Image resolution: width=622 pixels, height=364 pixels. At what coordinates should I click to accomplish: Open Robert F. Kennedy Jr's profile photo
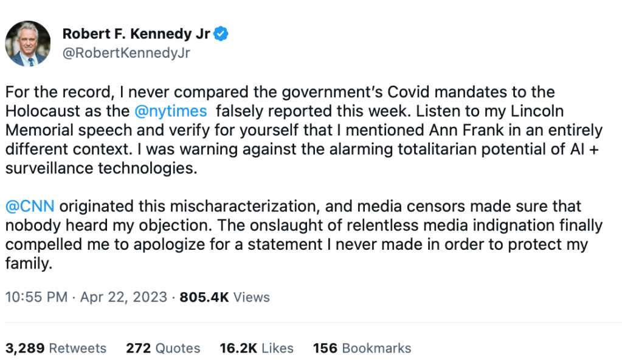point(28,44)
